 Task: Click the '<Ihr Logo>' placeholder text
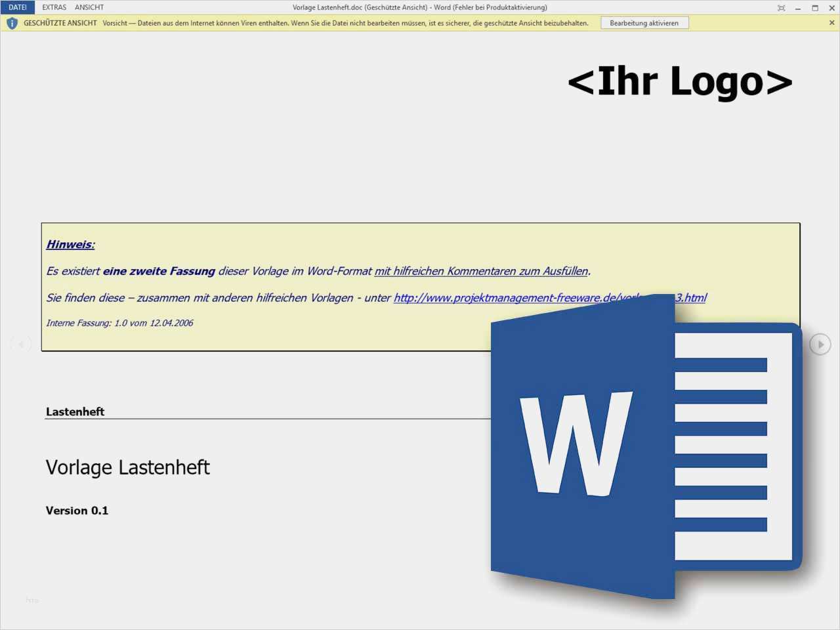point(680,81)
